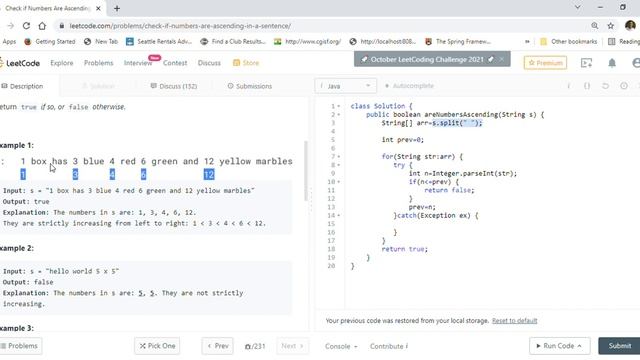This screenshot has width=640, height=360.
Task: Expand hidden bookmarks overflow chevron
Action: pos(527,42)
